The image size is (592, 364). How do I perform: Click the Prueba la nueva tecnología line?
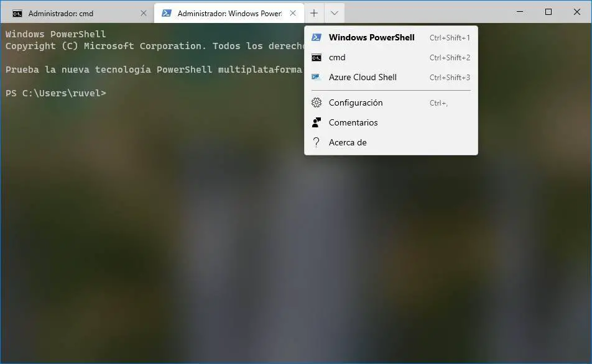[x=154, y=70]
